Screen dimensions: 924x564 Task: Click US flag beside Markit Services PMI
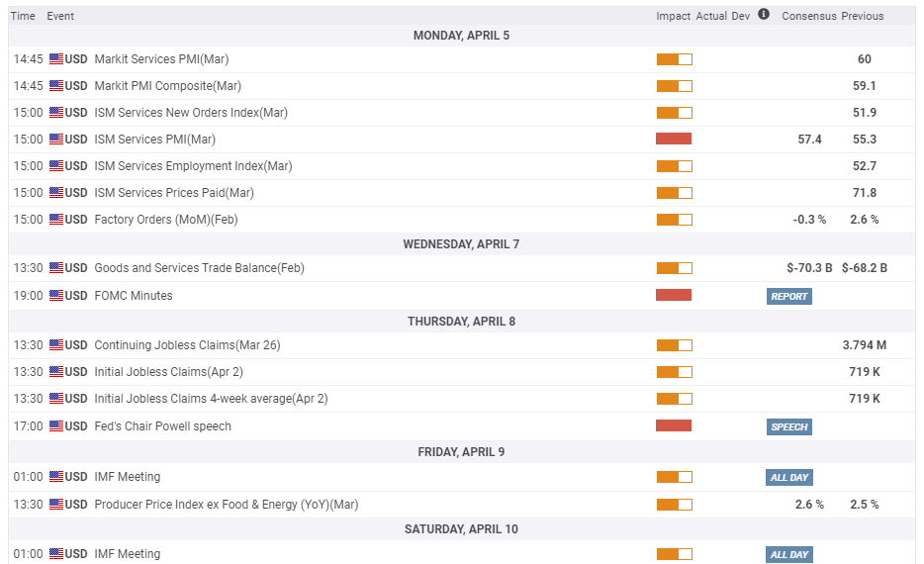[56, 59]
